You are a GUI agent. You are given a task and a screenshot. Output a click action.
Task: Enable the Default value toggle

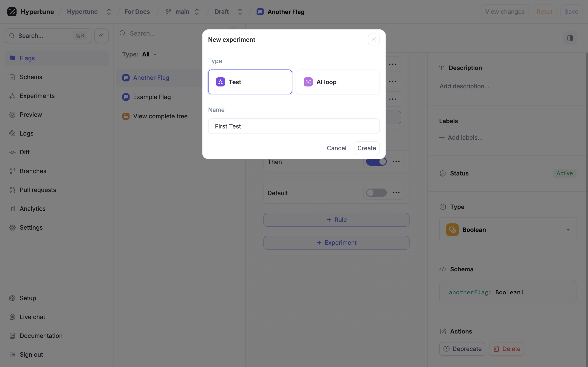[x=376, y=193]
